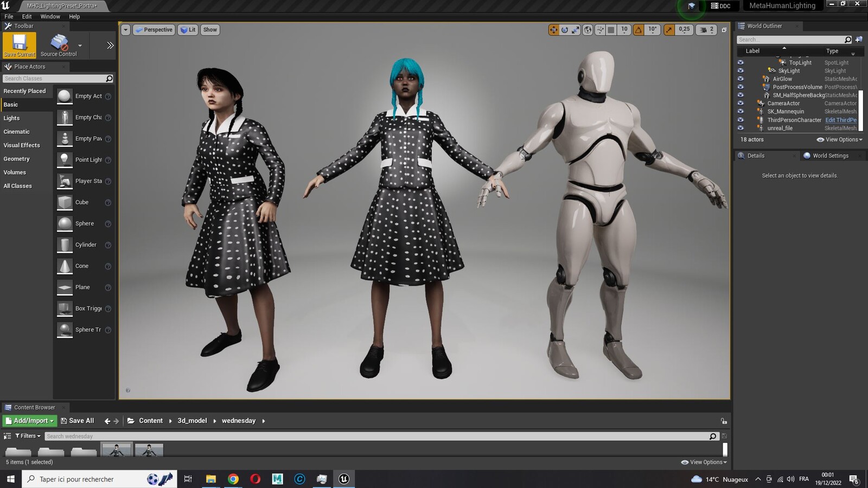Switch to the Details tab

(756, 156)
